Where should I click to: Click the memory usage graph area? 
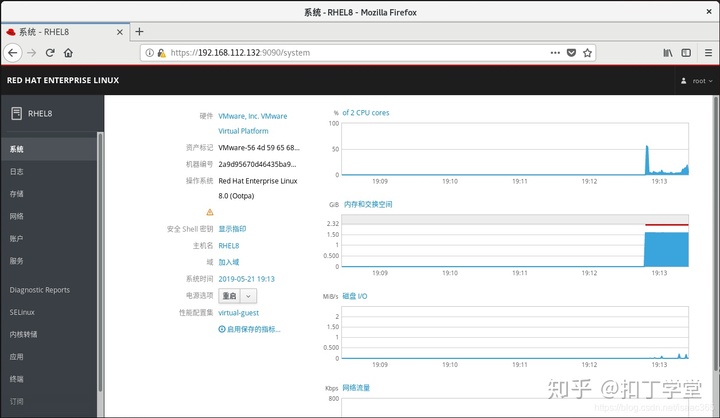515,241
